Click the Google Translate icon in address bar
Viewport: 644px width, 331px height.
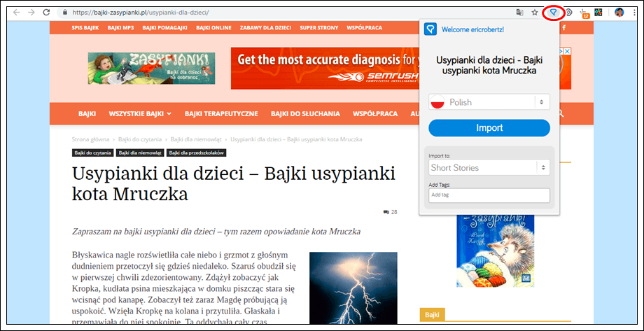(x=519, y=13)
